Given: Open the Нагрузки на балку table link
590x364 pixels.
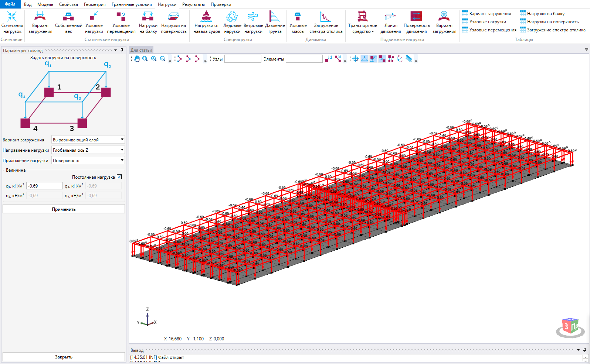Looking at the screenshot, I should (542, 14).
